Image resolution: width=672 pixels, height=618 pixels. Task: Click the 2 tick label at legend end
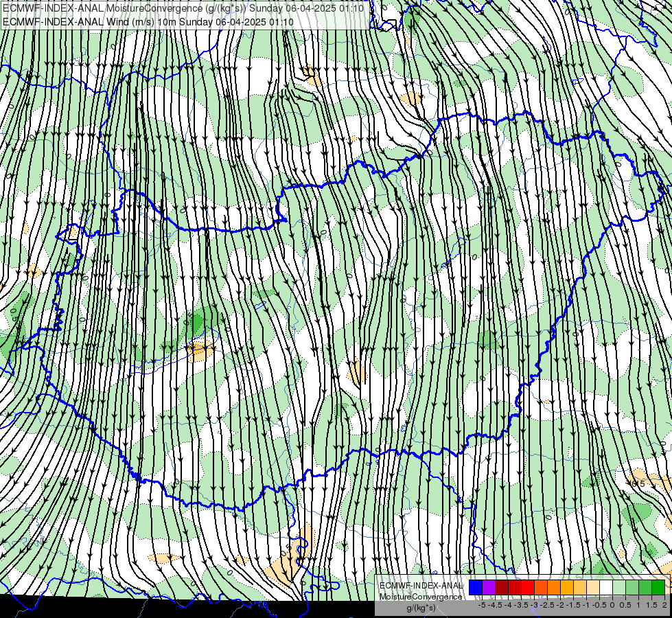[664, 605]
